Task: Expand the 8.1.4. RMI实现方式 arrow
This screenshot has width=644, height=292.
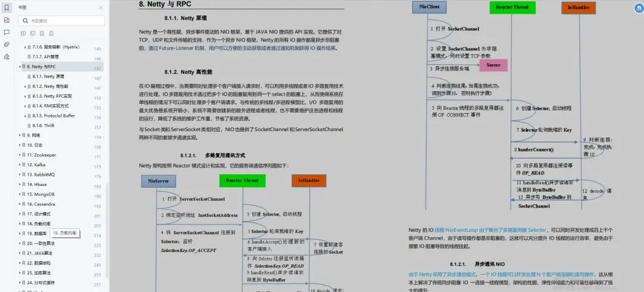Action: tap(25, 106)
